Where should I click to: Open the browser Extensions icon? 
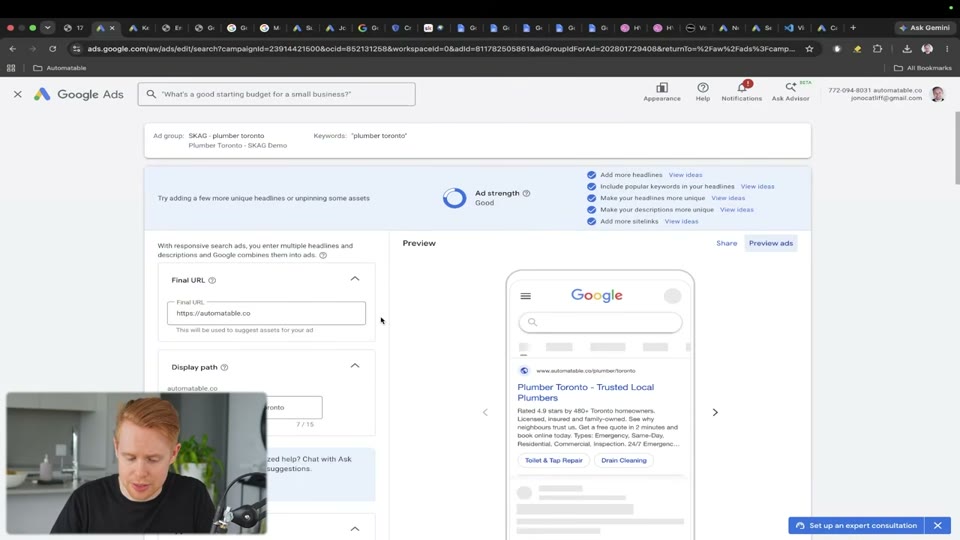tap(877, 49)
